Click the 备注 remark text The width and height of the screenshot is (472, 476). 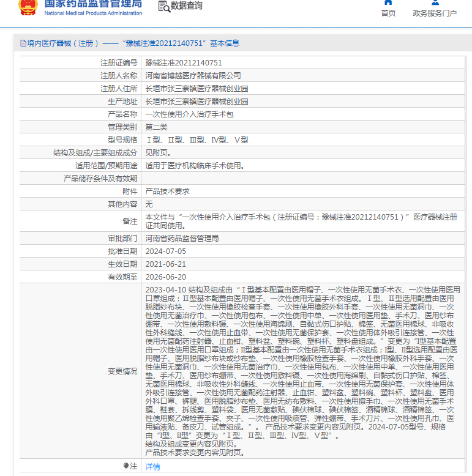(x=301, y=221)
